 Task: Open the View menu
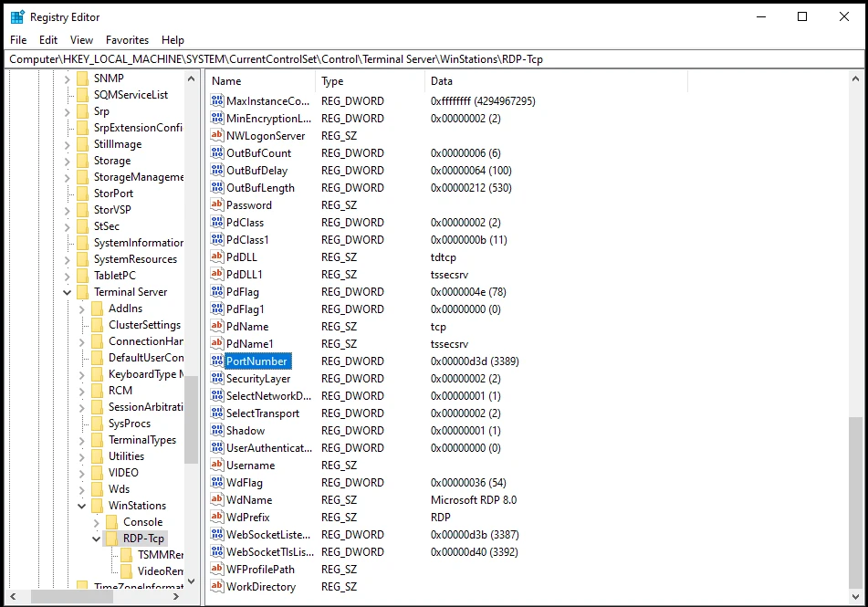coord(81,40)
